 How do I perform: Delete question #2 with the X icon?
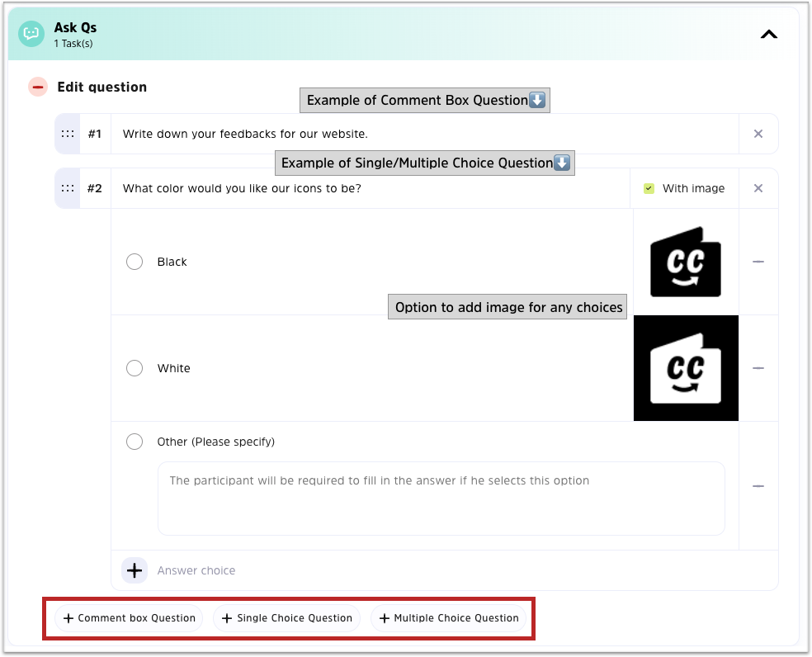(758, 188)
